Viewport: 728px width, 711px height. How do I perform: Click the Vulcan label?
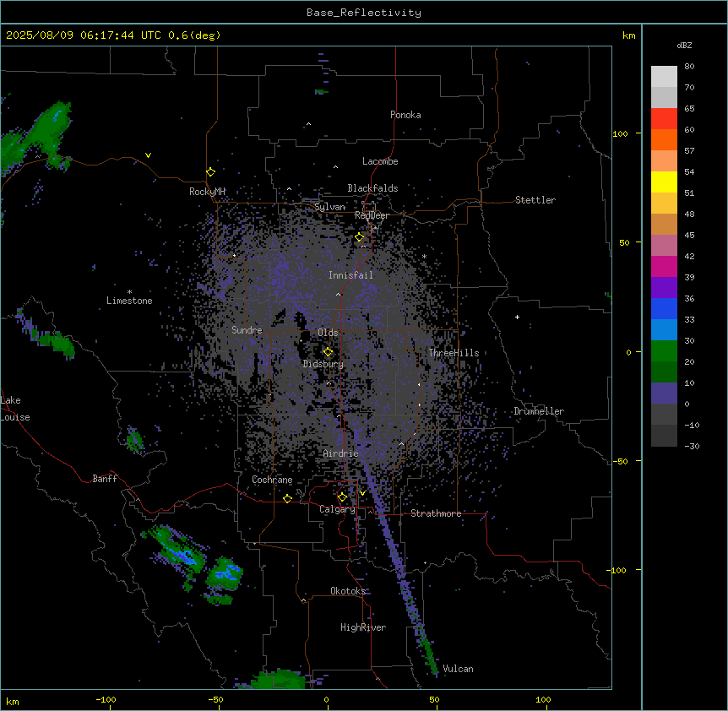tap(458, 670)
